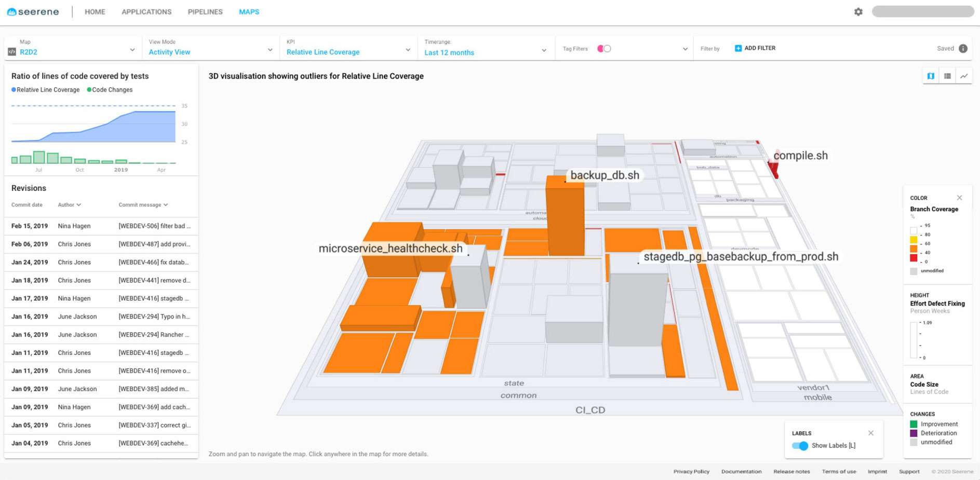Go to the HOME tab
This screenshot has width=980, height=480.
pos(95,12)
